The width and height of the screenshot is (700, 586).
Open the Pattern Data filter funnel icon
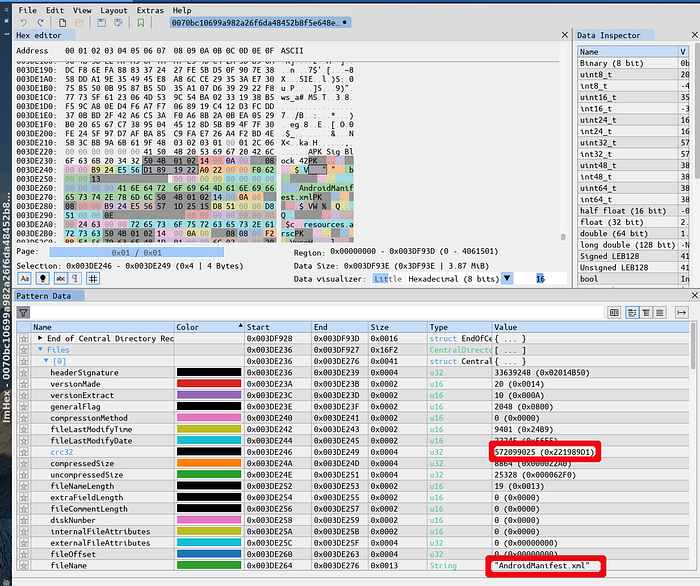23,312
